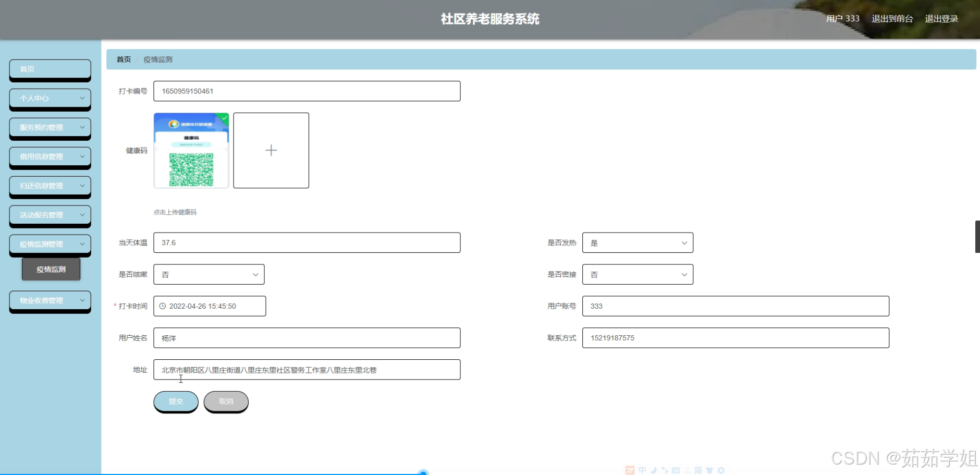This screenshot has height=475, width=980.
Task: Click the plus icon to add a health code image
Action: tap(271, 150)
